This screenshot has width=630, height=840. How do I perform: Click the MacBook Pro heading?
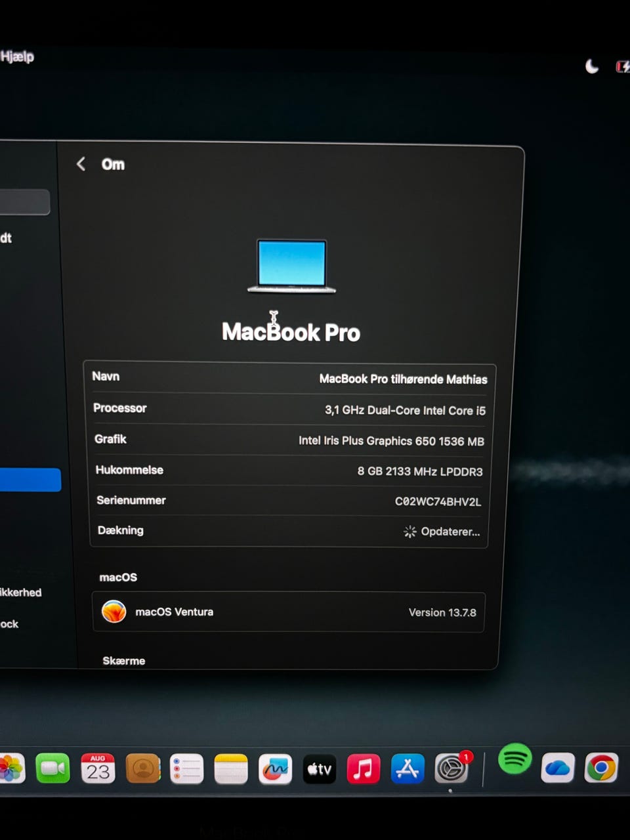tap(291, 332)
